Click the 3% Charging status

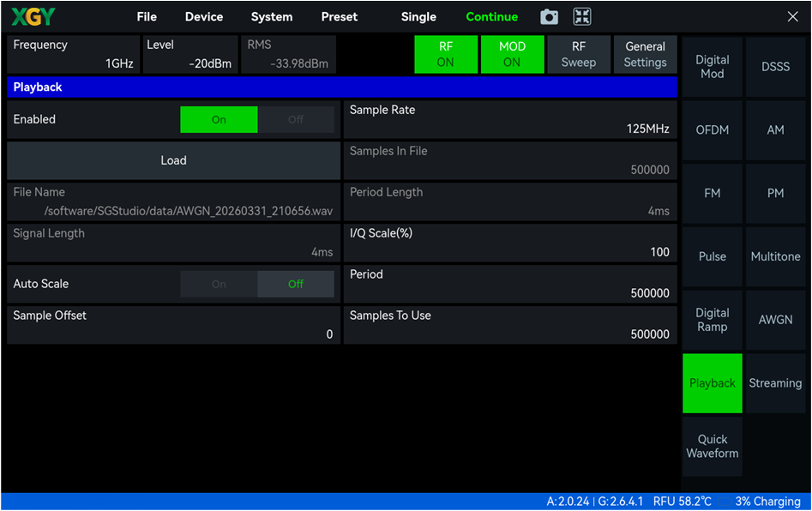click(x=767, y=502)
